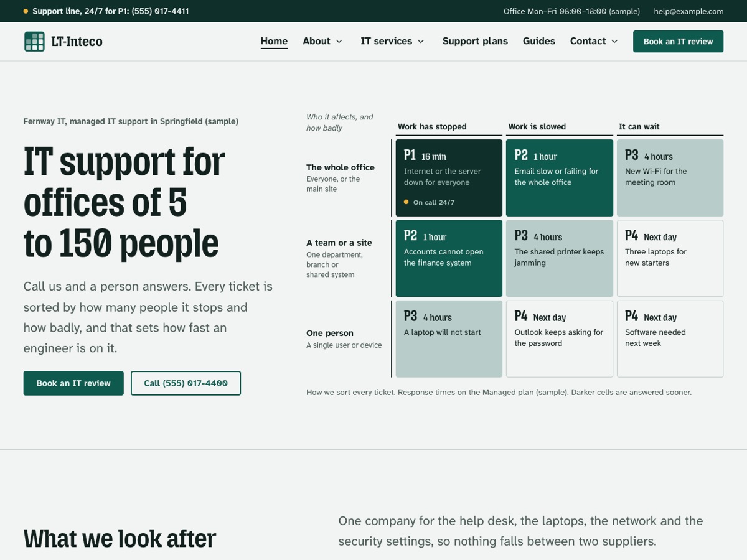Select P4 Three laptops for new starters cell

(x=670, y=258)
